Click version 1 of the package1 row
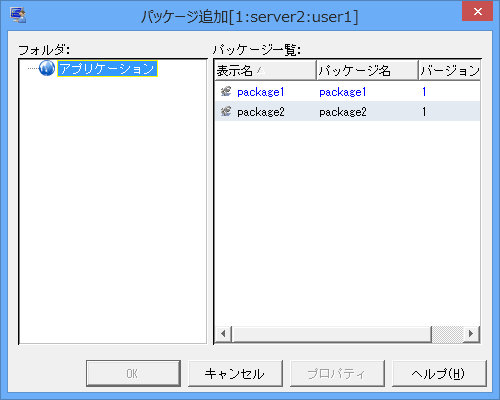Screen dimensions: 500x400 pos(424,92)
